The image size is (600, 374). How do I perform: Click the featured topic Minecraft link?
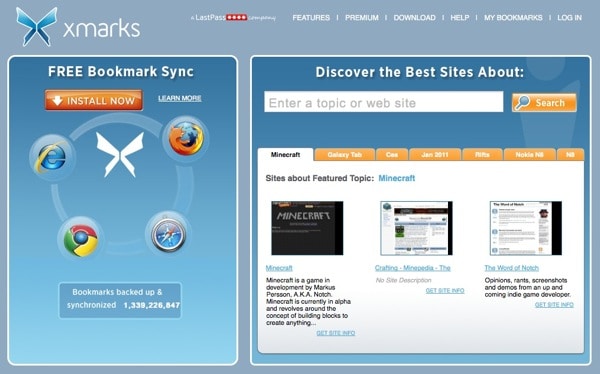396,178
